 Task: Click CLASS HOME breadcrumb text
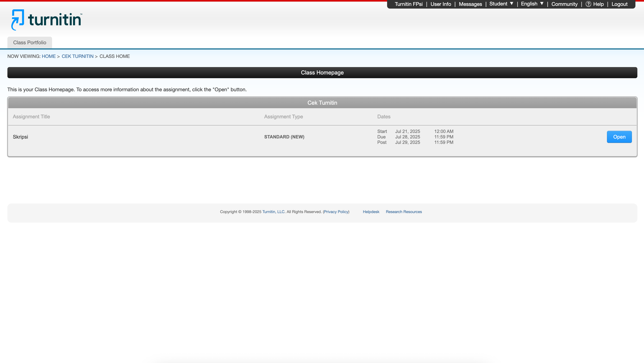click(114, 56)
